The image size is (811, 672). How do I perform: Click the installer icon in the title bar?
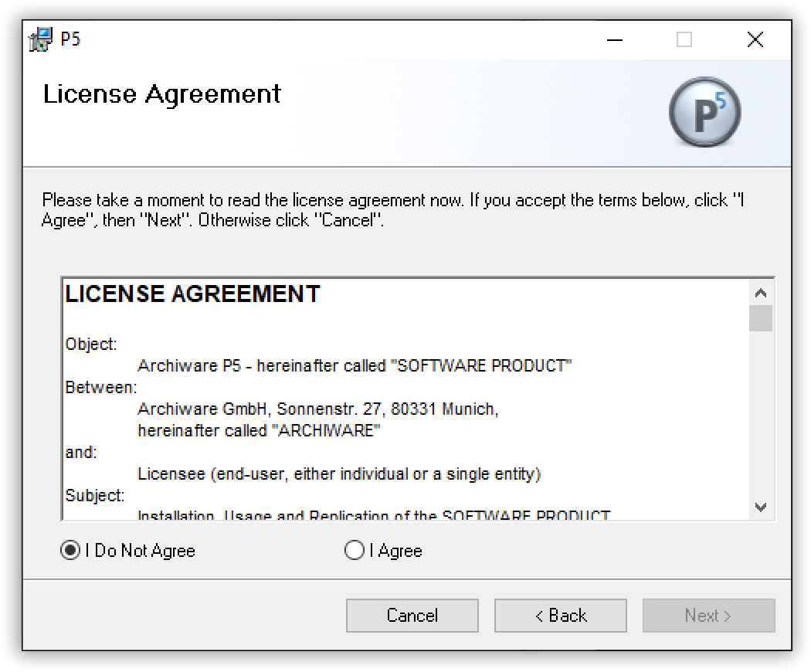[41, 39]
